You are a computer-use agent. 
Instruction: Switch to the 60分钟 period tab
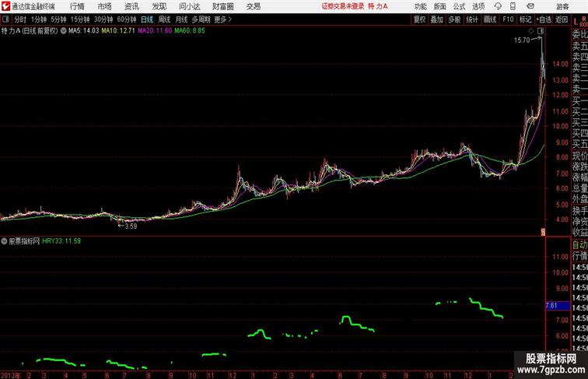pyautogui.click(x=127, y=19)
